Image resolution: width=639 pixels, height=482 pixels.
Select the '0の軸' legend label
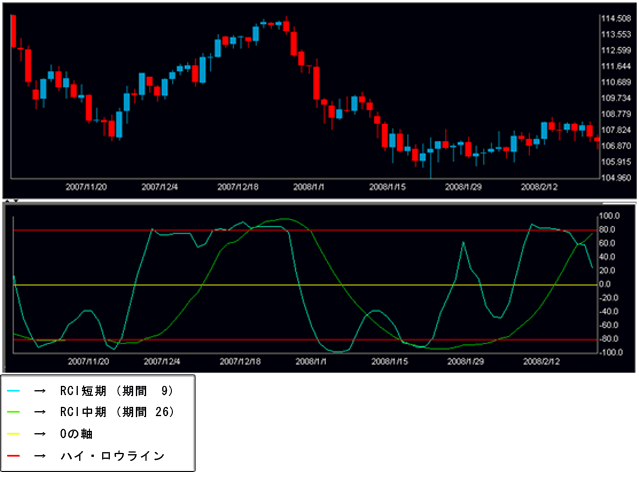76,434
